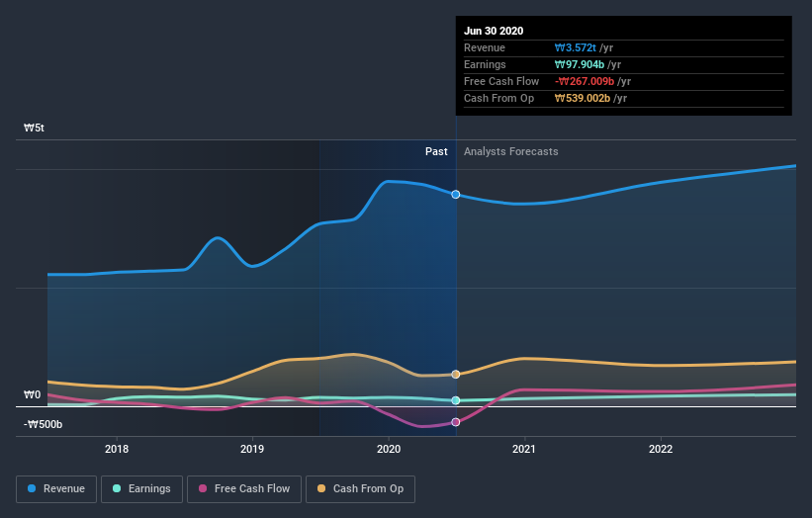Click the Free Cash Flow pink data point marker
This screenshot has width=812, height=518.
point(456,422)
